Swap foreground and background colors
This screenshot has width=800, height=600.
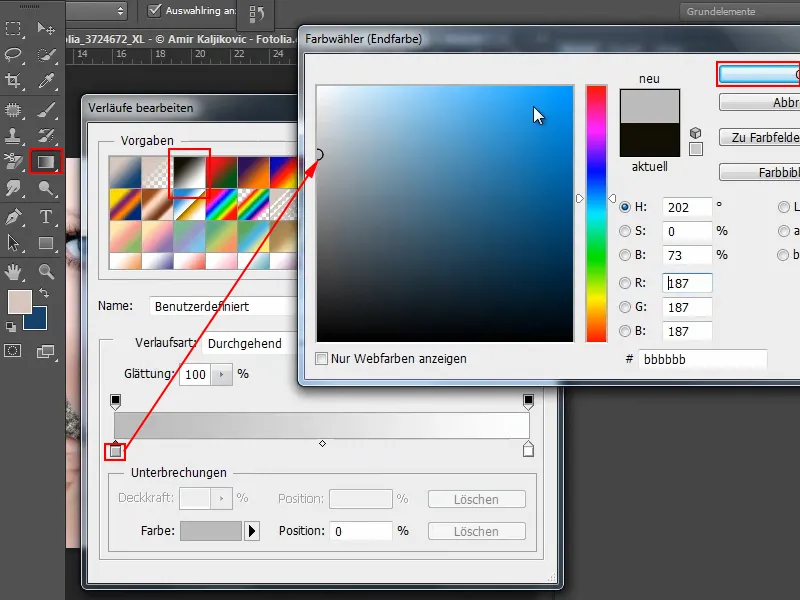[44, 293]
